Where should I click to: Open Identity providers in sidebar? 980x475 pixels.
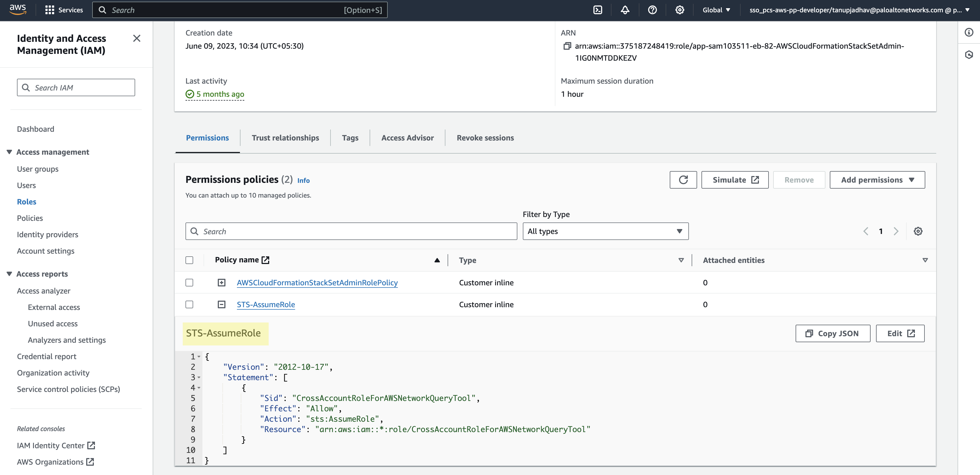pos(48,234)
